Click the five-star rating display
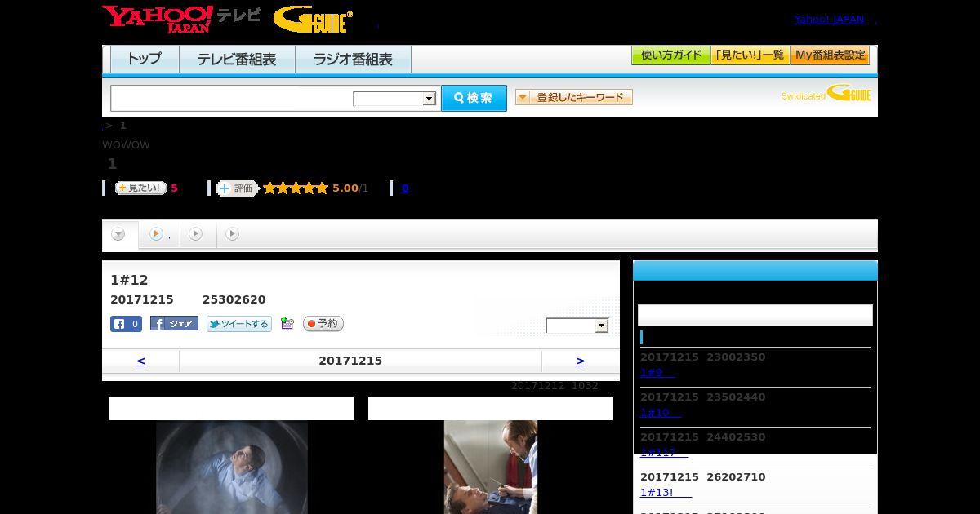Viewport: 980px width, 514px height. 296,188
